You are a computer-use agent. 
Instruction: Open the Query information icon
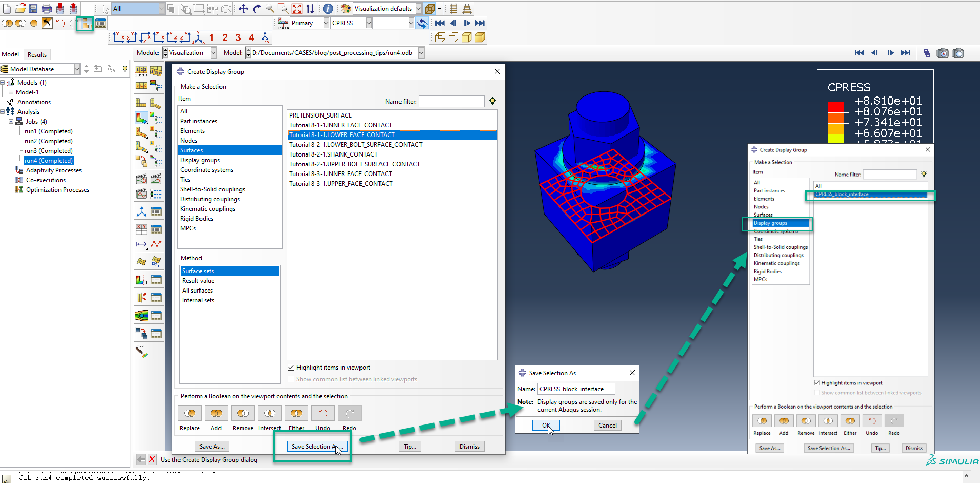(328, 8)
